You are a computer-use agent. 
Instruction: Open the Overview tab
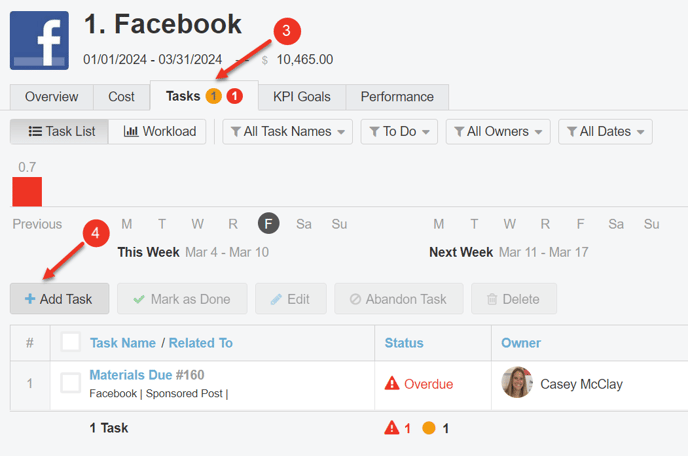tap(51, 97)
